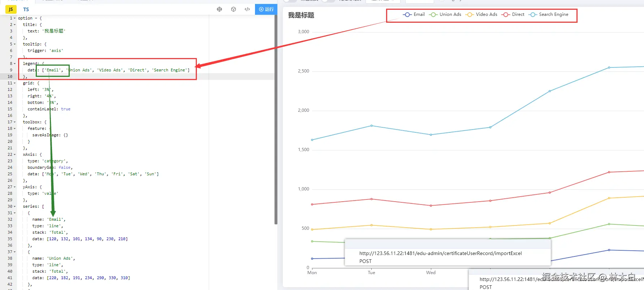Click the Video Ads data point above Wed

[x=431, y=229]
